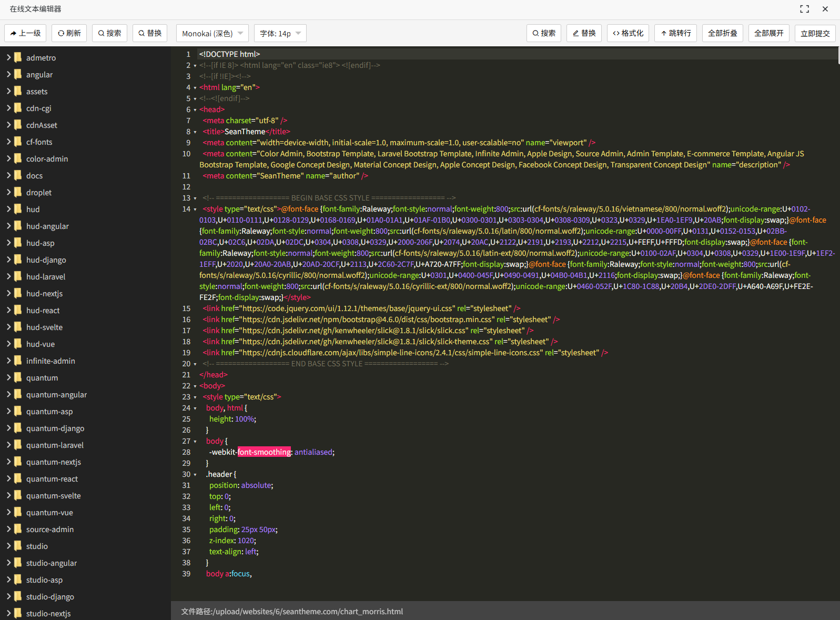This screenshot has width=840, height=620.
Task: Open the hud-django folder in tree
Action: (x=46, y=259)
